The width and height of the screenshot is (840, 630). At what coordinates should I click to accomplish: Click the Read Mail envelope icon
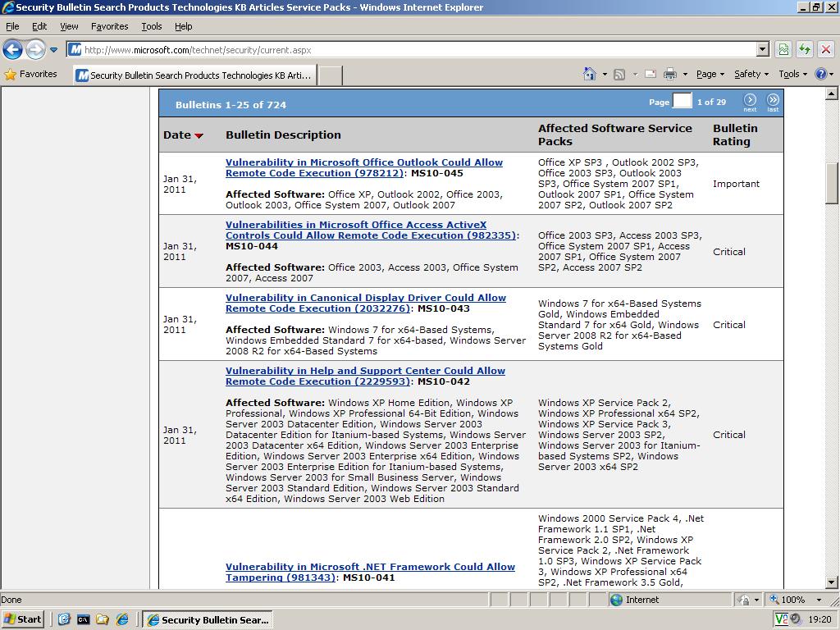pyautogui.click(x=651, y=74)
